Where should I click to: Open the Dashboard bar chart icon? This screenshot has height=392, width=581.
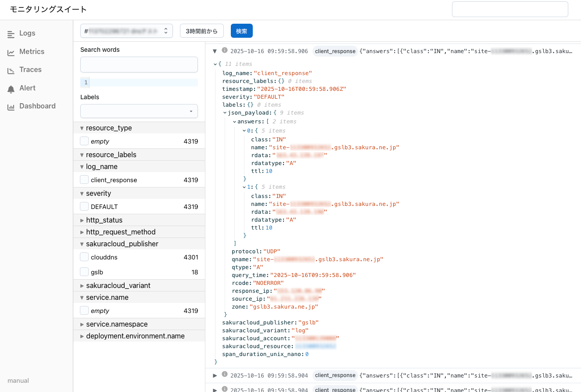pyautogui.click(x=11, y=107)
